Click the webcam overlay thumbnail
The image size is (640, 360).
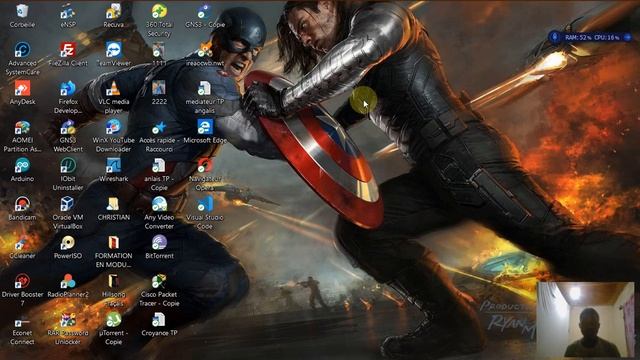coord(586,320)
